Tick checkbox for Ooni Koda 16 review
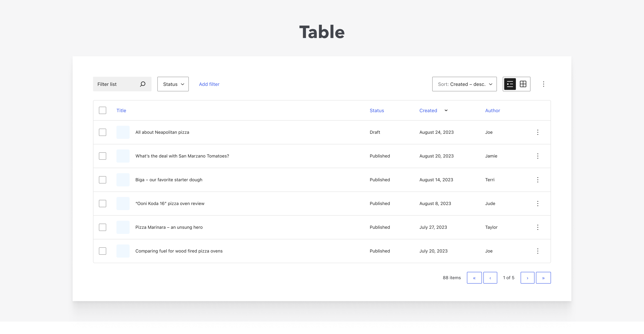 click(x=102, y=204)
